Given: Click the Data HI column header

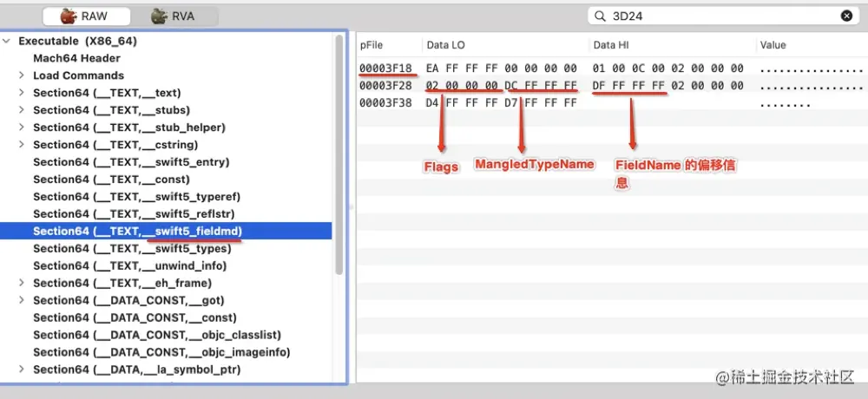Looking at the screenshot, I should point(611,45).
